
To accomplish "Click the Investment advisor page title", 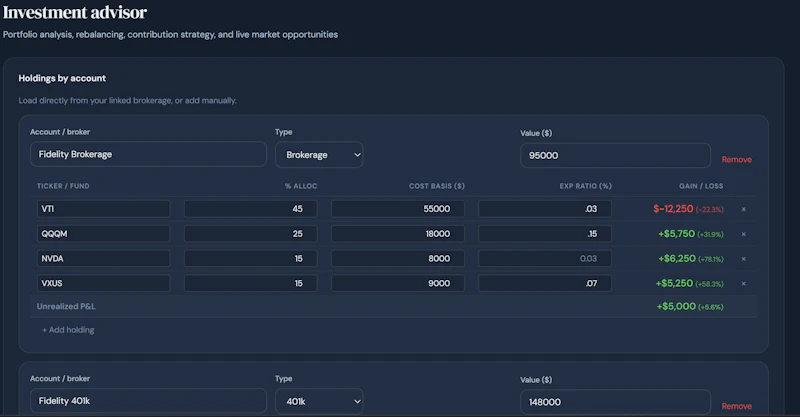I will click(x=75, y=12).
